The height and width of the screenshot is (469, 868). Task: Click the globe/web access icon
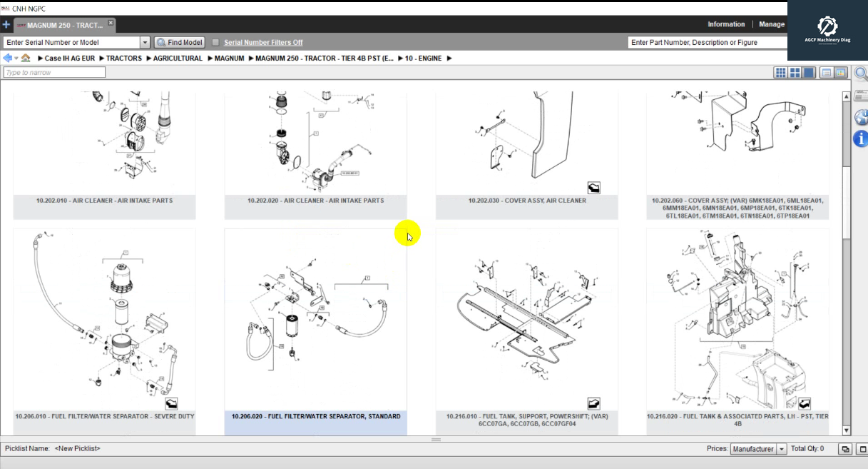pyautogui.click(x=861, y=117)
